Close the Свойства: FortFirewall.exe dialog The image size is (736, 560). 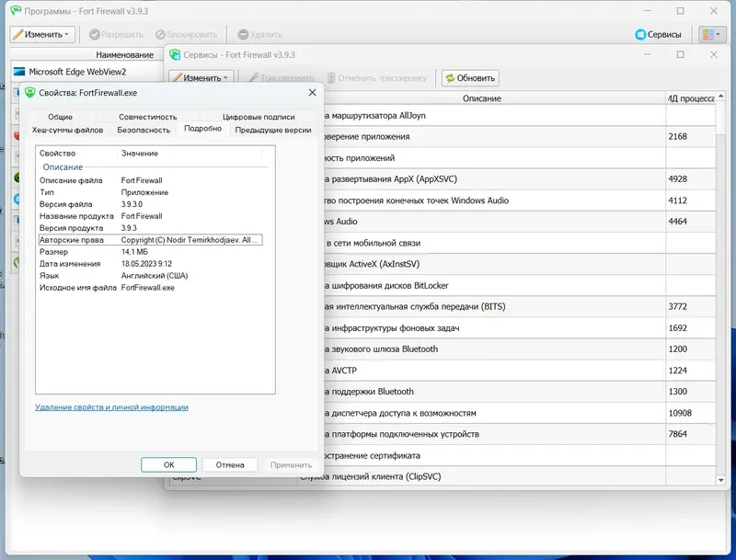[x=312, y=92]
